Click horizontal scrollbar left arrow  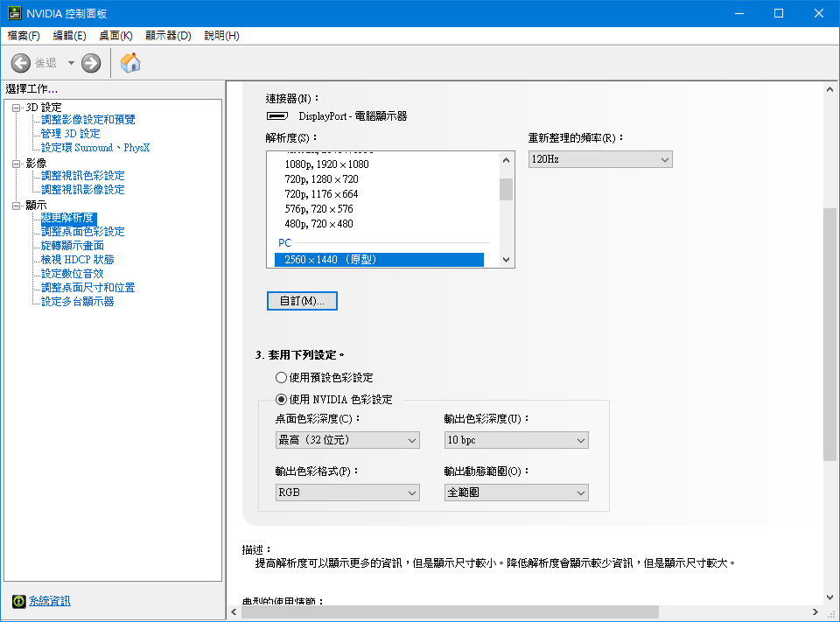click(234, 612)
